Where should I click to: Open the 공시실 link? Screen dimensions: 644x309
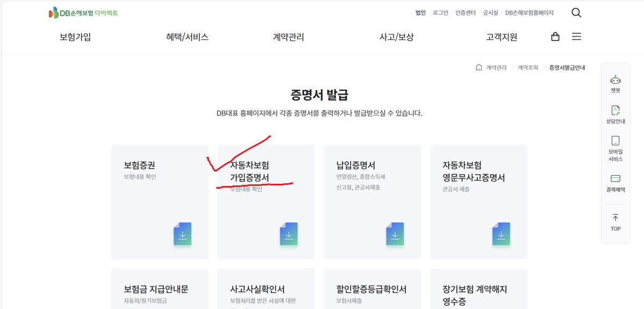[490, 13]
